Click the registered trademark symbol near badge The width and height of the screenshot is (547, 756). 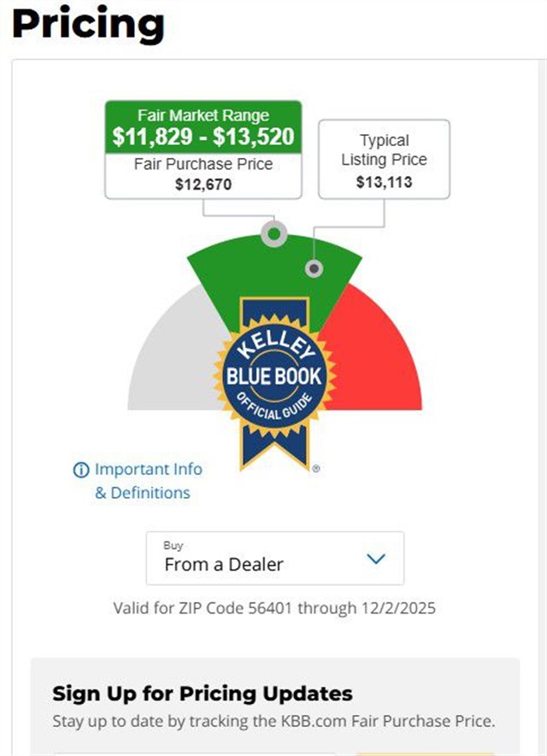[x=315, y=469]
